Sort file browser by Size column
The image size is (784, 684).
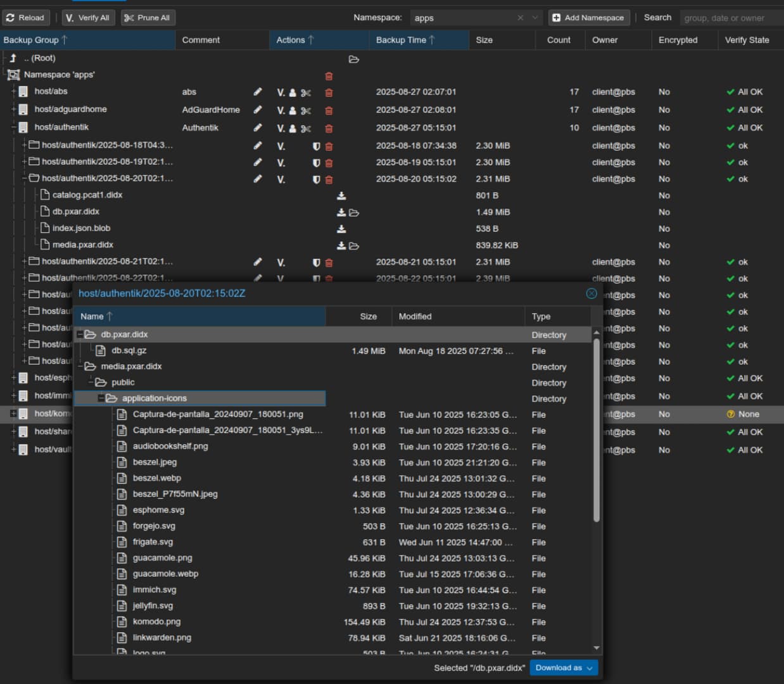368,317
